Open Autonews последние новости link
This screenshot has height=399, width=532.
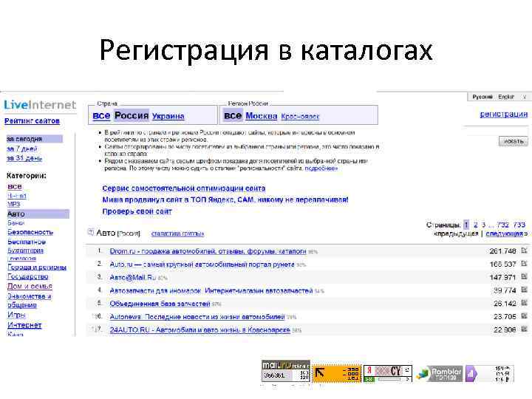197,316
